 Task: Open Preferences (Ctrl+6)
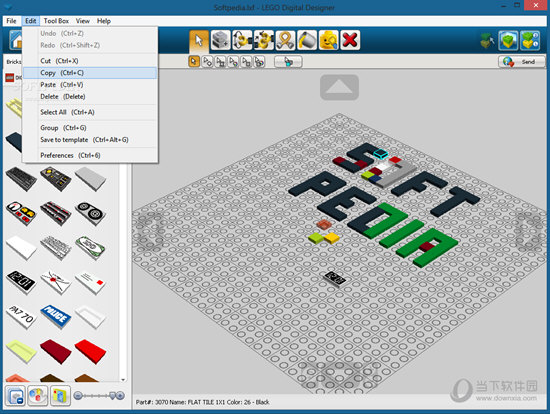pos(90,155)
